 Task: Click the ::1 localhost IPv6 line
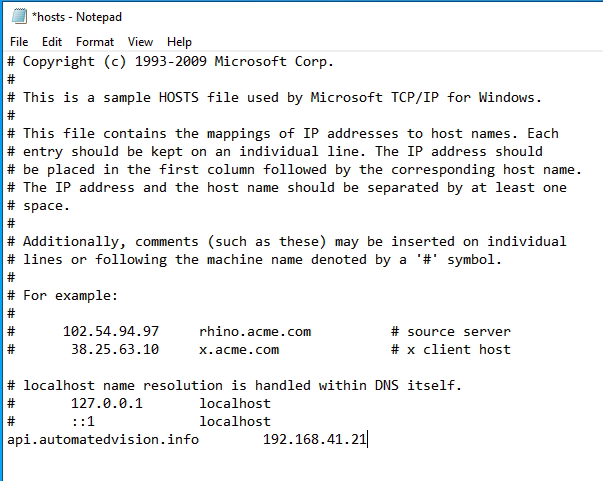pos(139,421)
